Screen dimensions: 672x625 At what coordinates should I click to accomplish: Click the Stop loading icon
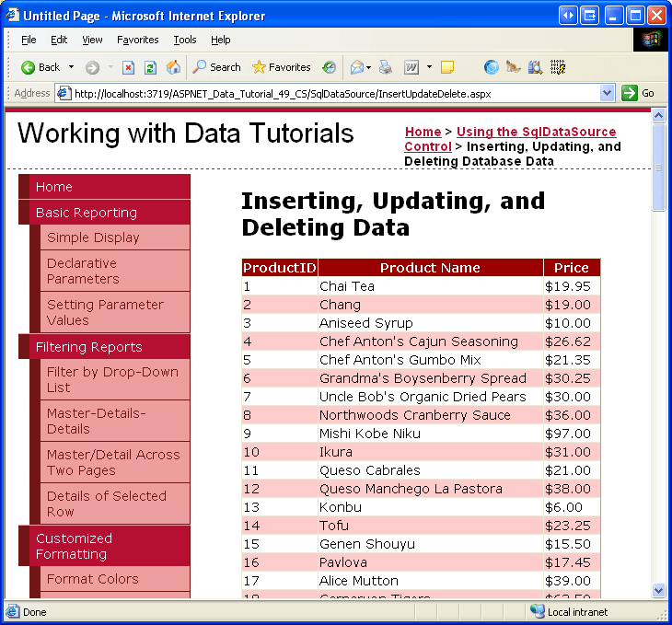128,67
